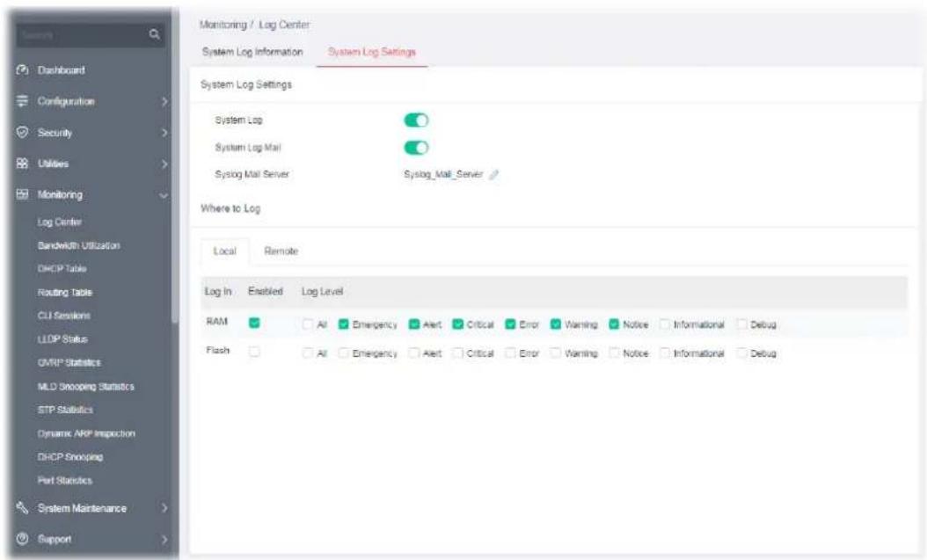The height and width of the screenshot is (560, 927).
Task: Click the Security shield icon
Action: [23, 133]
